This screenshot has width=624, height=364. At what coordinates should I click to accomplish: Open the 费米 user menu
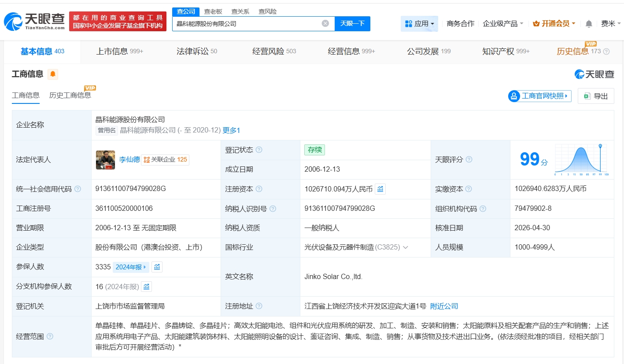click(x=610, y=24)
